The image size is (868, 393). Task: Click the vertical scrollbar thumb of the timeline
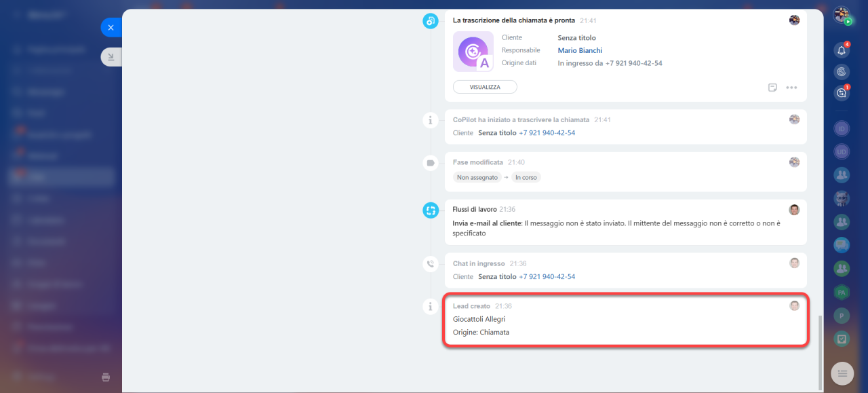click(x=820, y=353)
